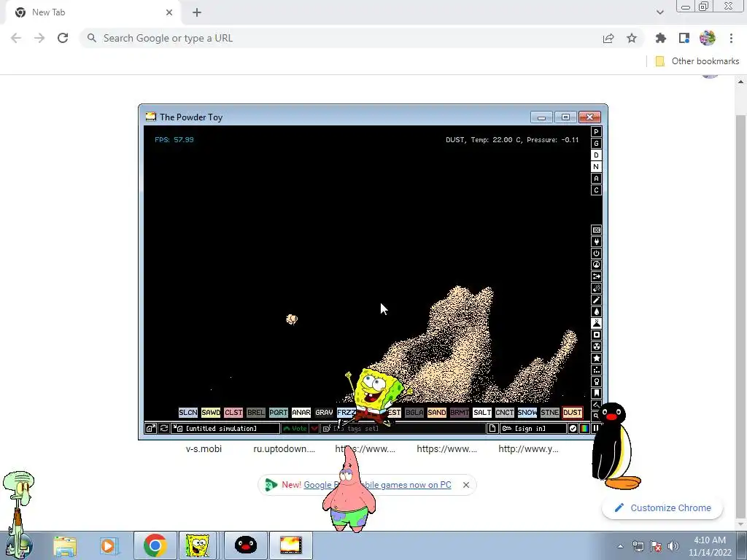
Task: Open simulation options checkmark icon
Action: [x=573, y=429]
